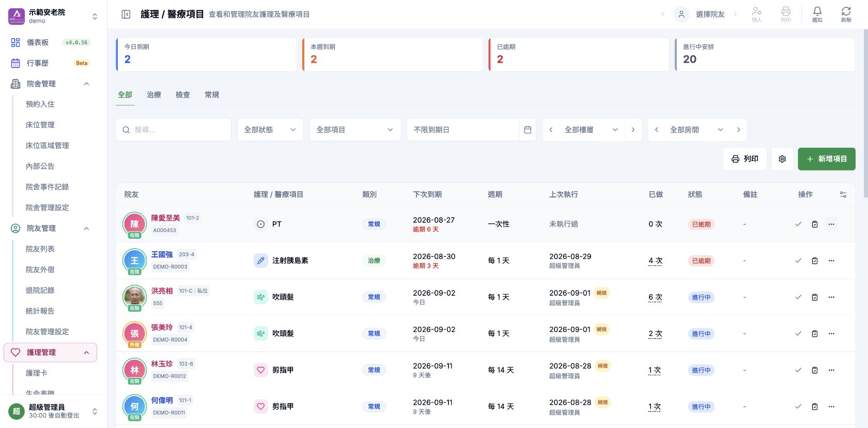The image size is (868, 428).
Task: Open the personal profile icon
Action: click(x=756, y=14)
